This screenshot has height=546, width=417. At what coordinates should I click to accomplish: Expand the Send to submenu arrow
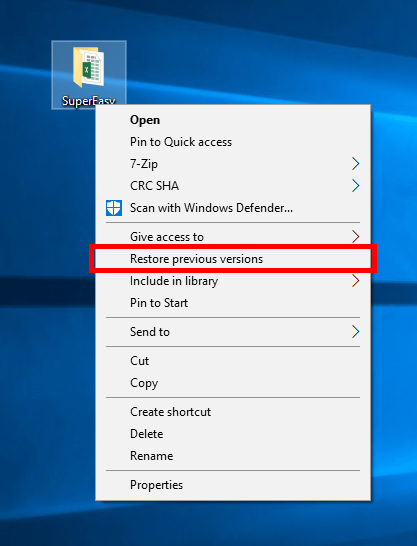coord(355,332)
